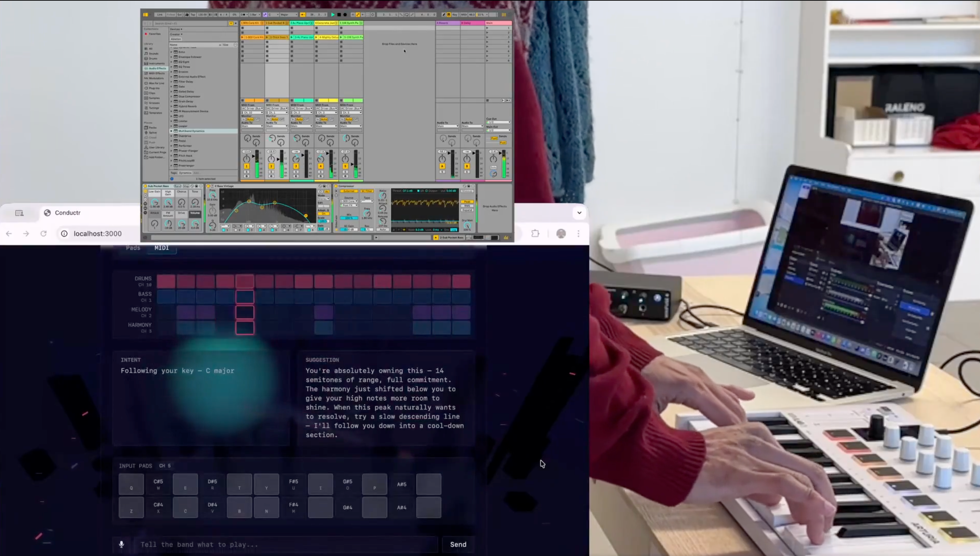Click the C#5 input pad
Viewport: 980px width, 556px height.
(158, 484)
